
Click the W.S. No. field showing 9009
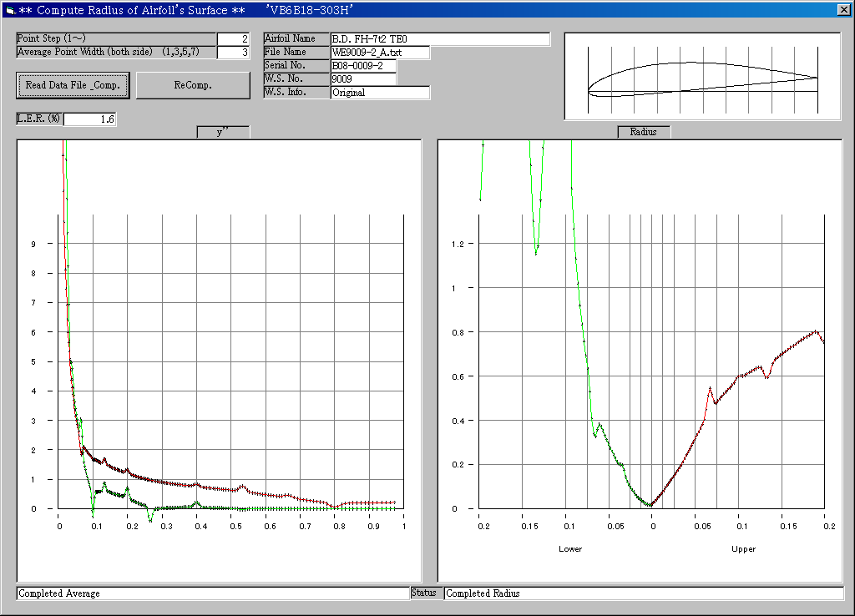point(363,79)
